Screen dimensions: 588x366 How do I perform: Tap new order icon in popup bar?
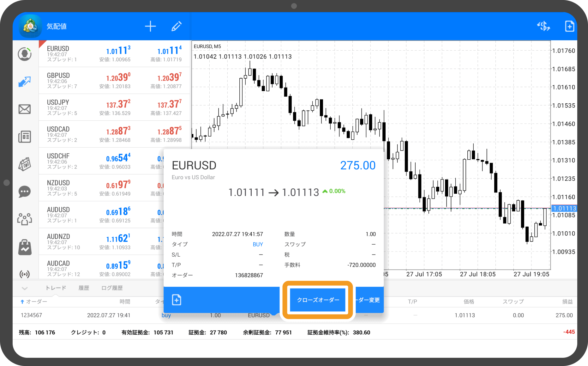click(x=177, y=300)
